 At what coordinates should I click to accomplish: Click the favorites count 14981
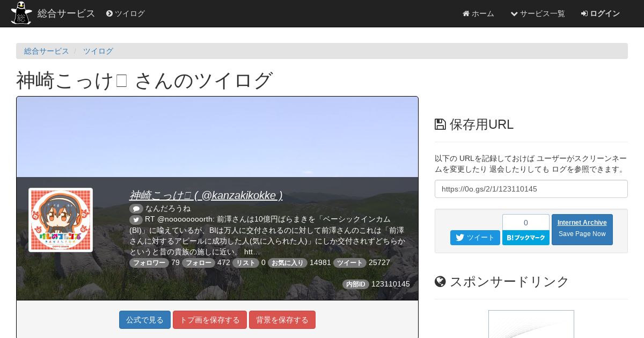coord(320,263)
